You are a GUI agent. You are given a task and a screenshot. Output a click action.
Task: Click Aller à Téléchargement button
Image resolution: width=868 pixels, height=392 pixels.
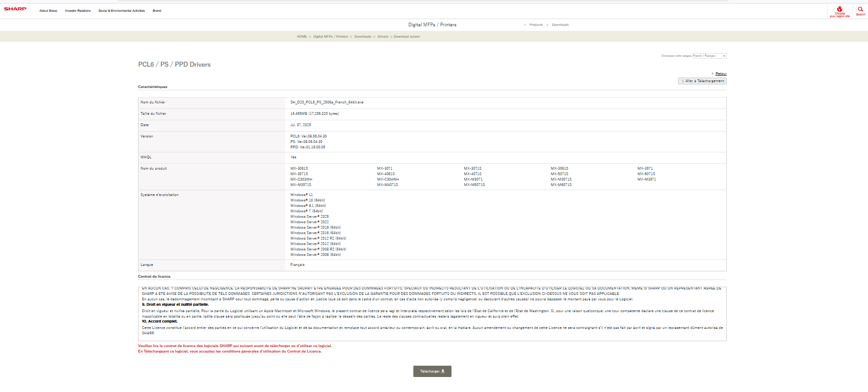[702, 81]
